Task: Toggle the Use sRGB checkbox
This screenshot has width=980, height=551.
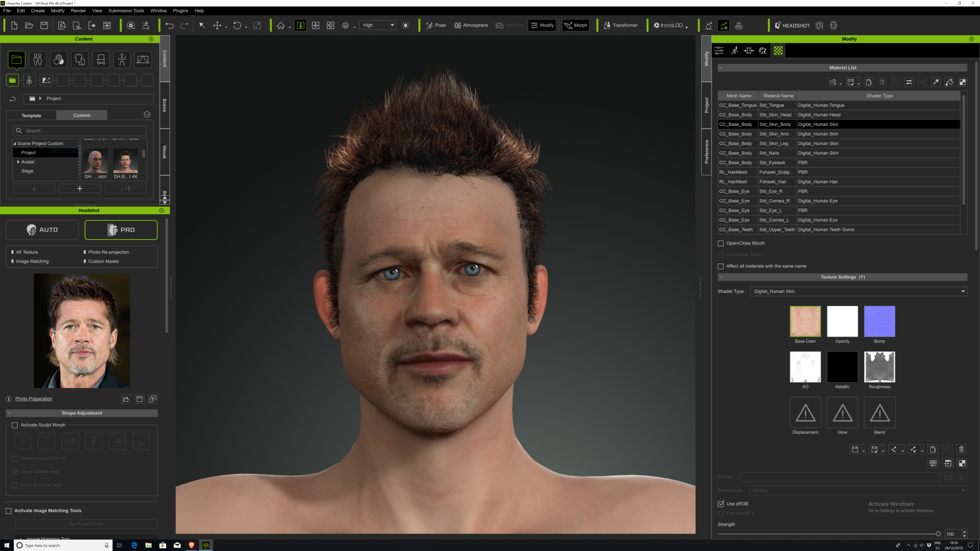Action: (720, 504)
